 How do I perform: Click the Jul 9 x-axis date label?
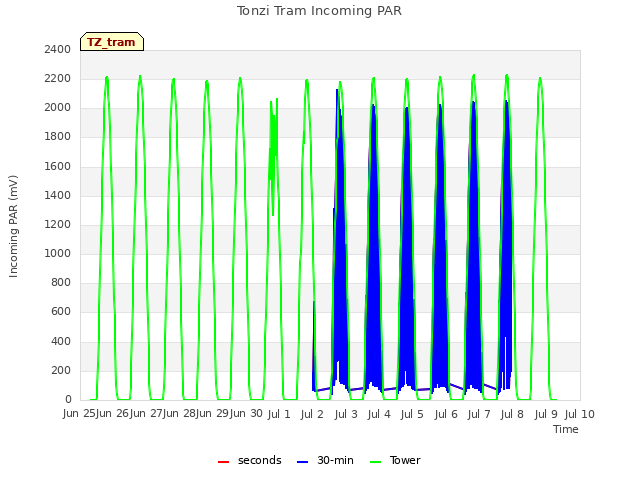(546, 414)
